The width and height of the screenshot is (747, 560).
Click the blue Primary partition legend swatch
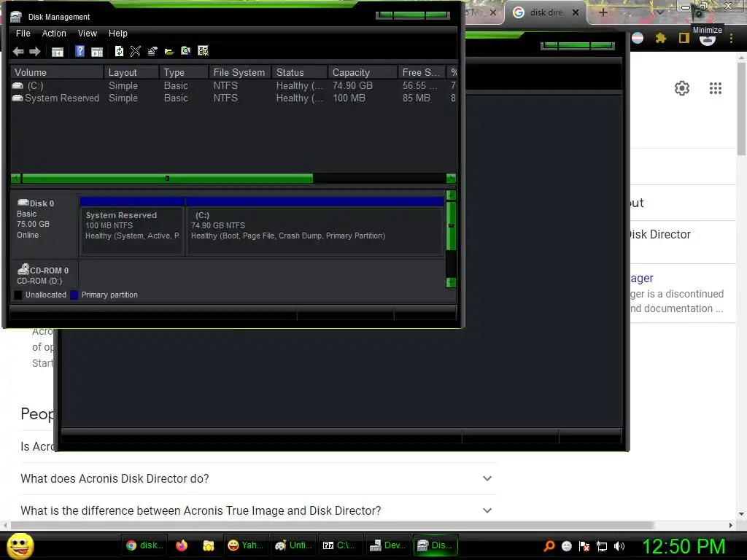74,295
